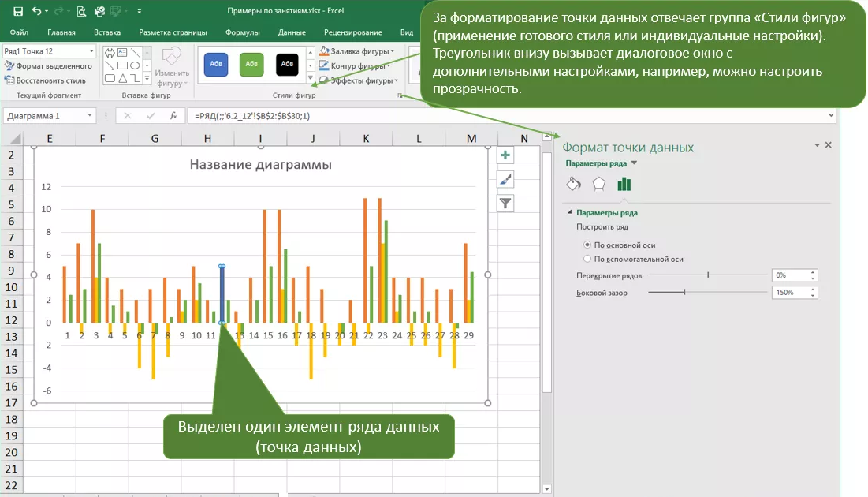Image resolution: width=868 pixels, height=497 pixels.
Task: Undo the last action
Action: coord(36,11)
